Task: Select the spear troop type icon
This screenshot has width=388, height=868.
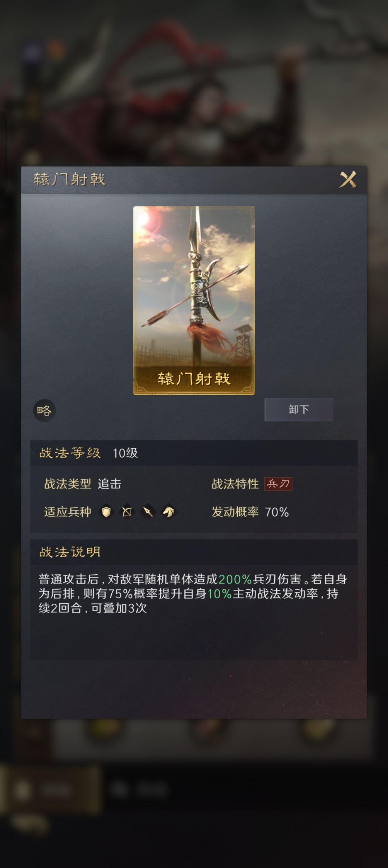Action: 148,512
